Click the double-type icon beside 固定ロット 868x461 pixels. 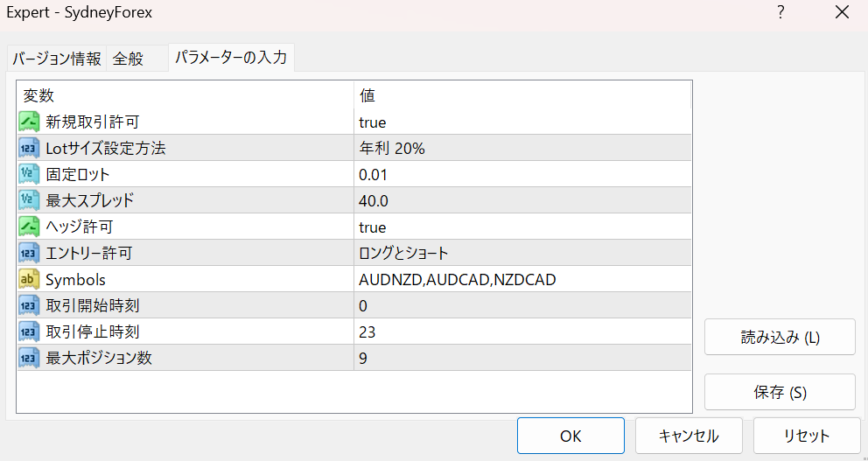tap(30, 174)
